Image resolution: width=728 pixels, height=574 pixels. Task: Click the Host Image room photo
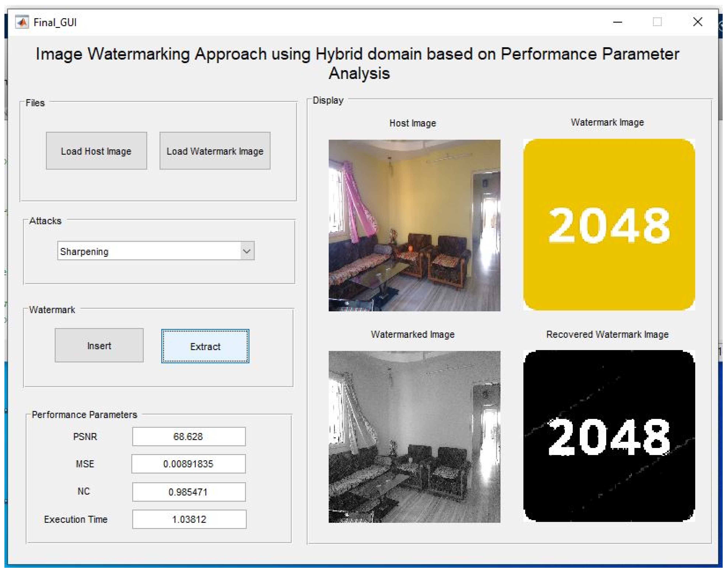pos(414,225)
